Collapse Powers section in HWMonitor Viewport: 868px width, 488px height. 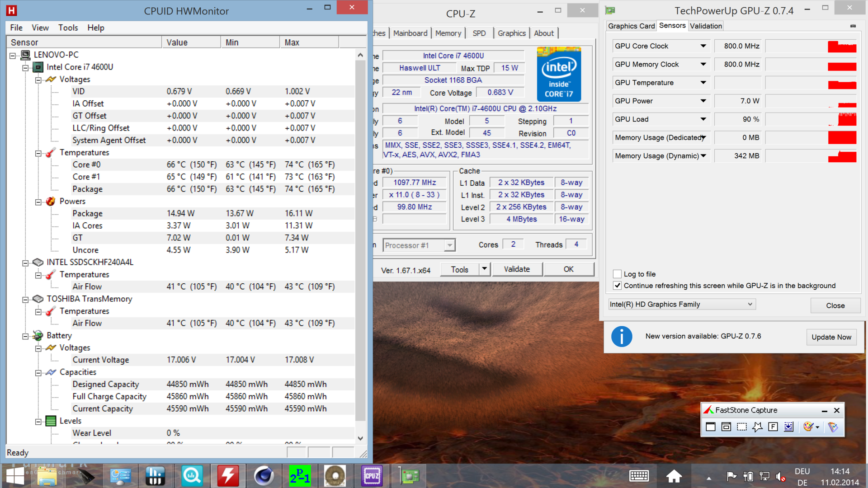coord(38,202)
